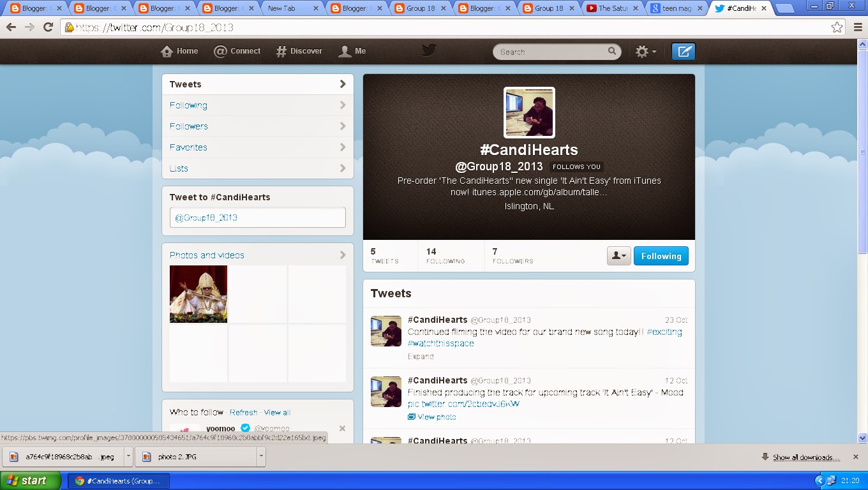Open pic.twitter.com link in tweet
Image resolution: width=868 pixels, height=490 pixels.
463,404
